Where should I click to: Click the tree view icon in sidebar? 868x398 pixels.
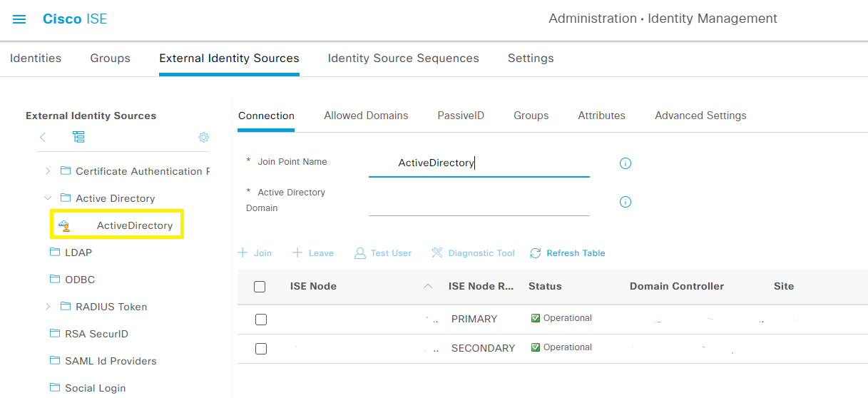point(78,137)
